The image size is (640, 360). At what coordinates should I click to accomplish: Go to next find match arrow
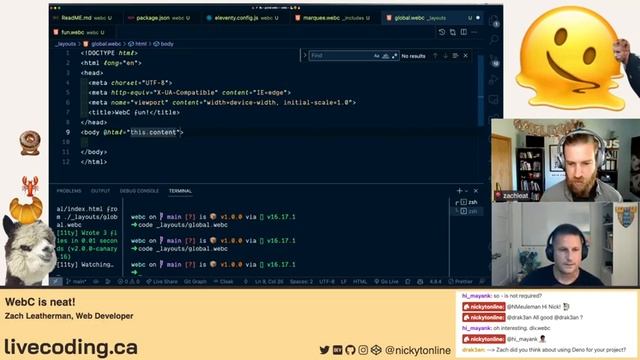tap(445, 56)
